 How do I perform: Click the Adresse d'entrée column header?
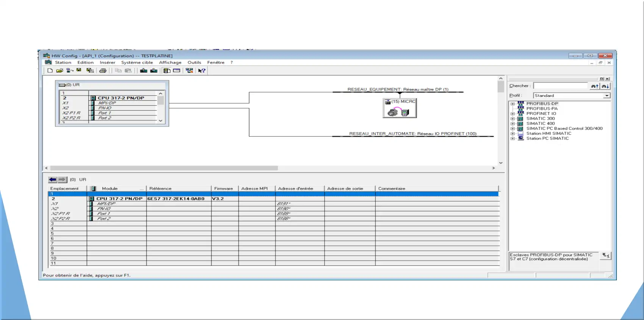click(x=300, y=189)
